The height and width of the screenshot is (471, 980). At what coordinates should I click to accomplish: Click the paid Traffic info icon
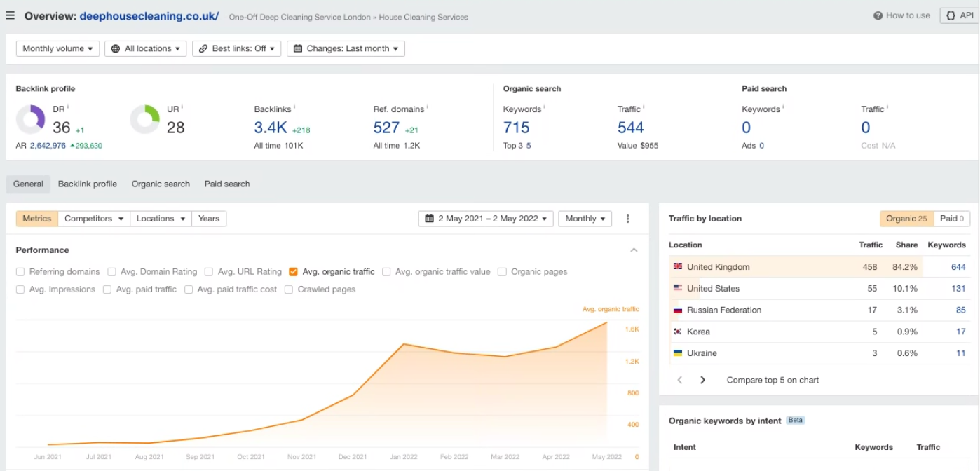888,107
